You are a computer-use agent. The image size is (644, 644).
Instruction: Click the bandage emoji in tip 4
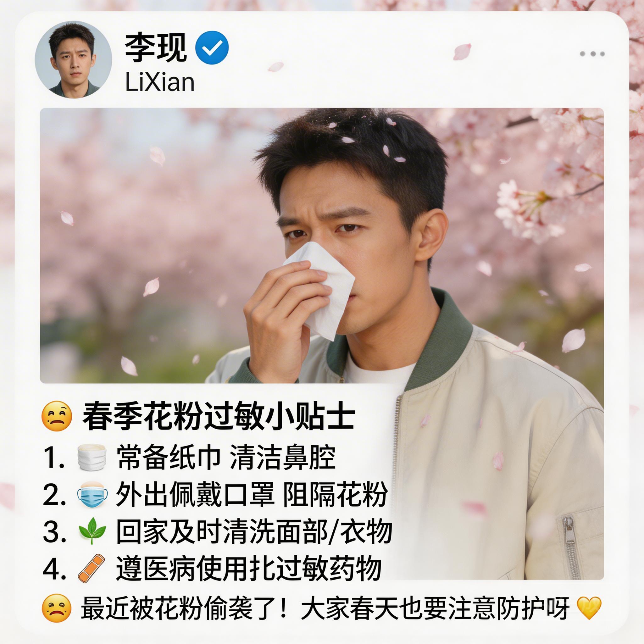click(91, 568)
